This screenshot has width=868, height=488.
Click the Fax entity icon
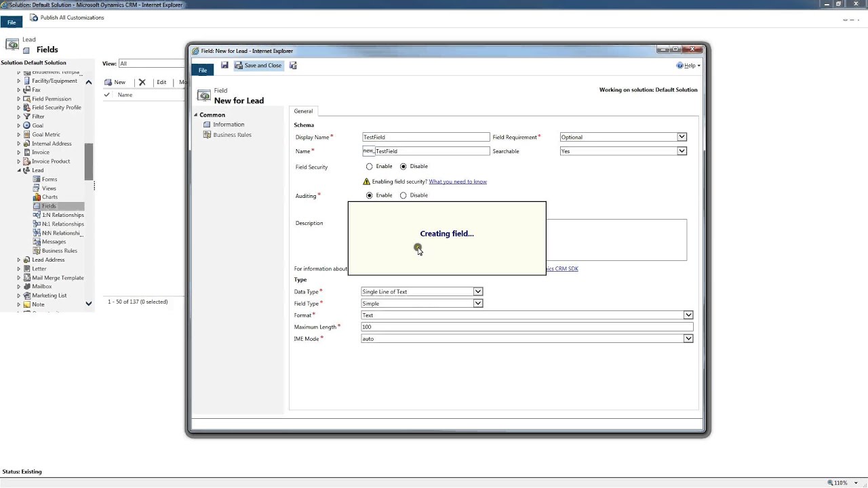click(x=26, y=89)
